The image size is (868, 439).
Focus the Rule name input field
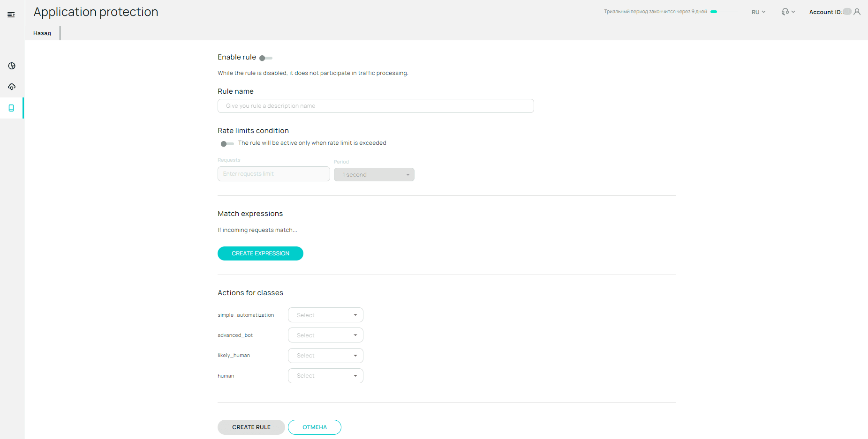click(x=376, y=106)
